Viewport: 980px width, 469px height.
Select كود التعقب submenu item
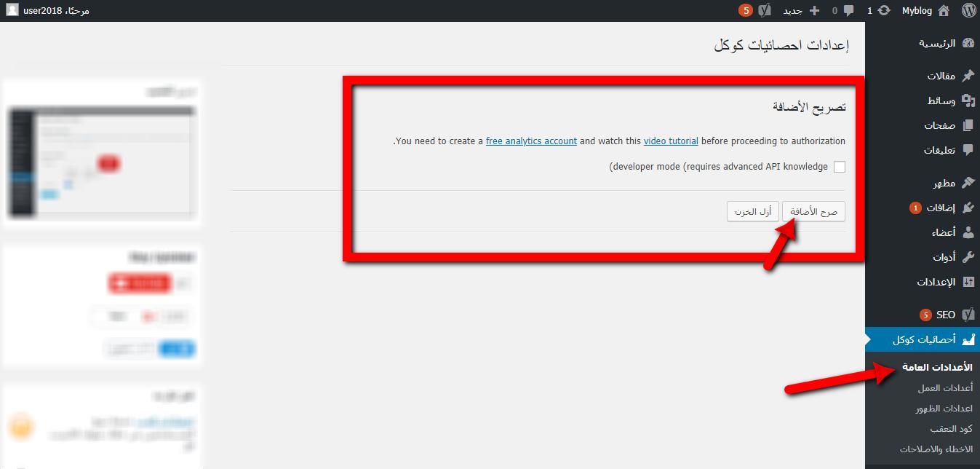coord(951,429)
